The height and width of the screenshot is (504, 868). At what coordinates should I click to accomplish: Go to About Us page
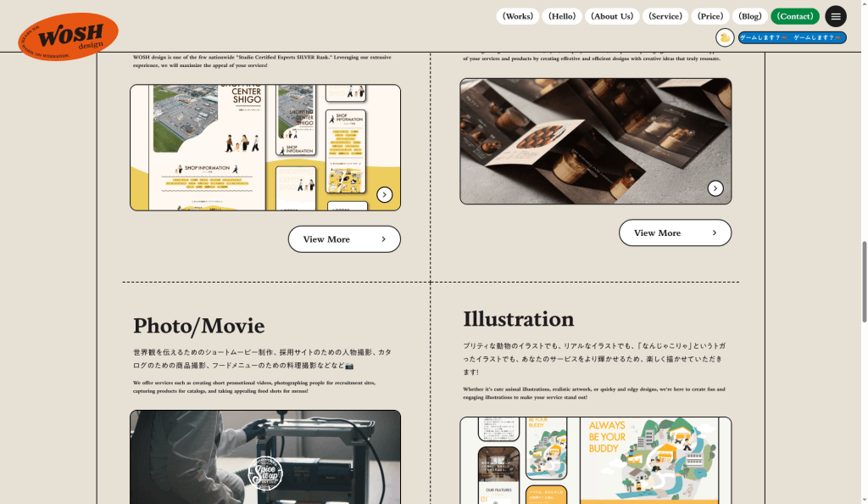(612, 16)
